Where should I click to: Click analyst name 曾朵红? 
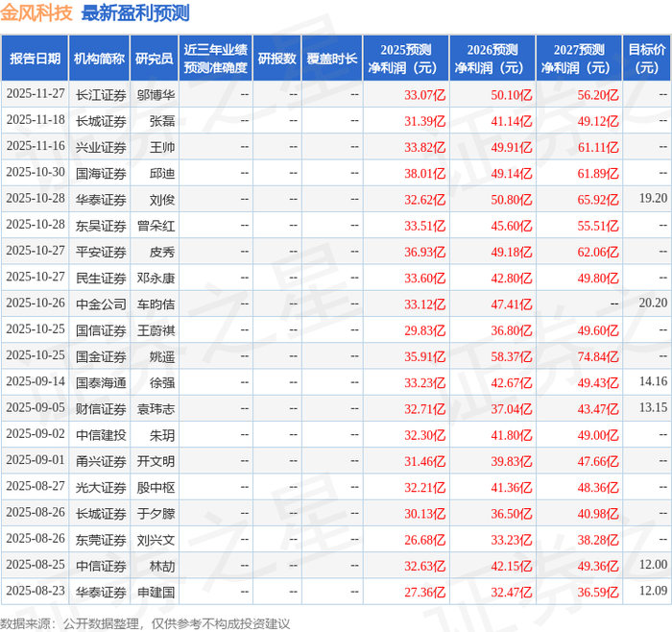[156, 226]
